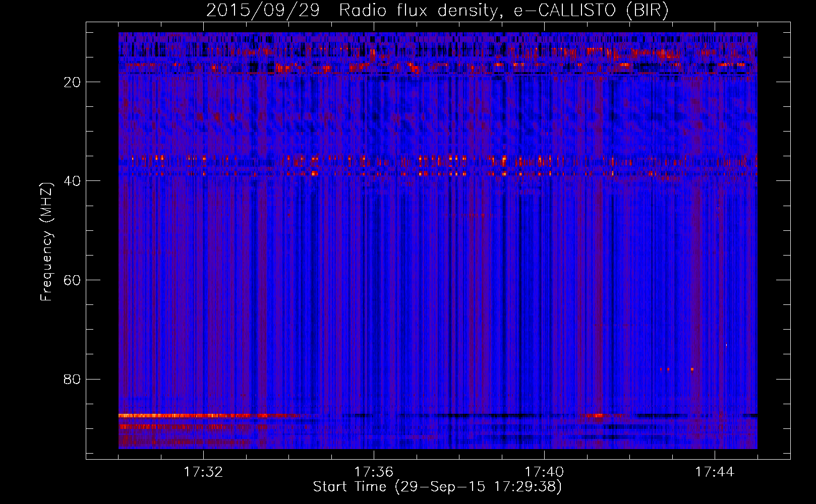
Task: Click the "60" frequency tick label
Action: tap(72, 280)
